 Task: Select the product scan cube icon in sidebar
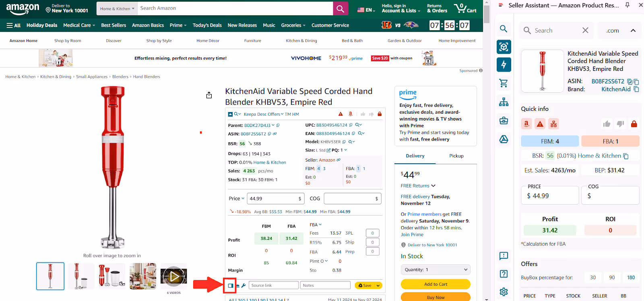click(x=504, y=47)
